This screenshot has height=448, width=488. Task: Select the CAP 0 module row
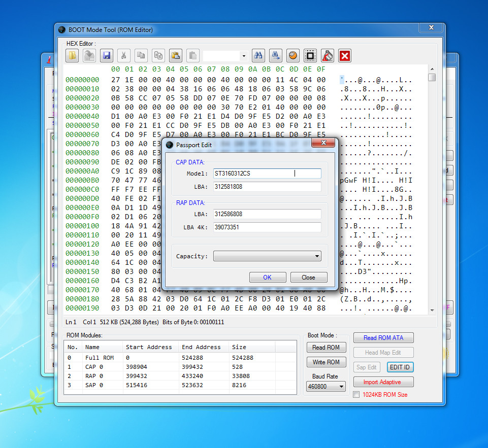click(180, 367)
